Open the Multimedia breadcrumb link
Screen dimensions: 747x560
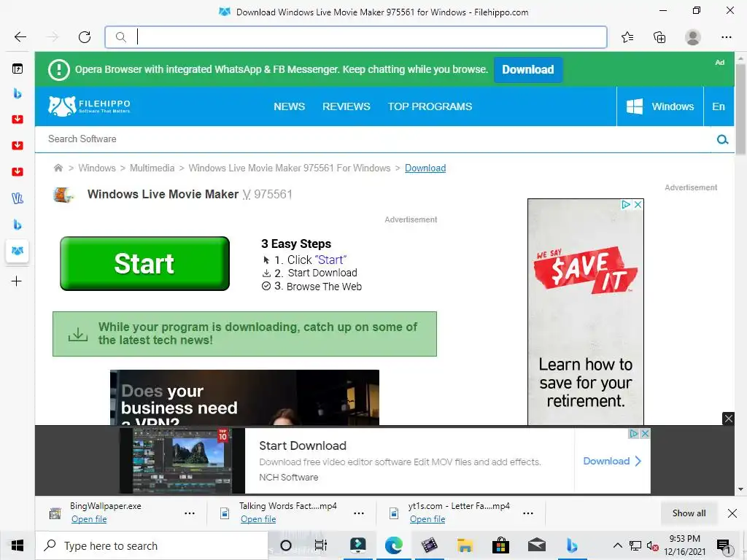(152, 168)
